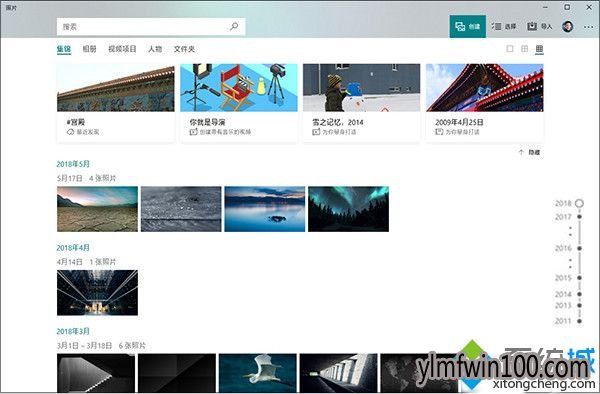Screen dimensions: 600x394
Task: Select the medium grid view icon
Action: 525,49
